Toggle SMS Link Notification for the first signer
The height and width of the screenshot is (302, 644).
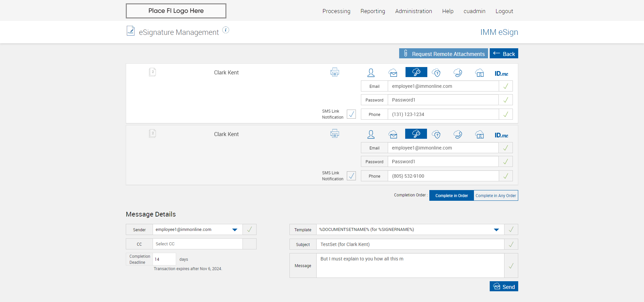(x=351, y=114)
